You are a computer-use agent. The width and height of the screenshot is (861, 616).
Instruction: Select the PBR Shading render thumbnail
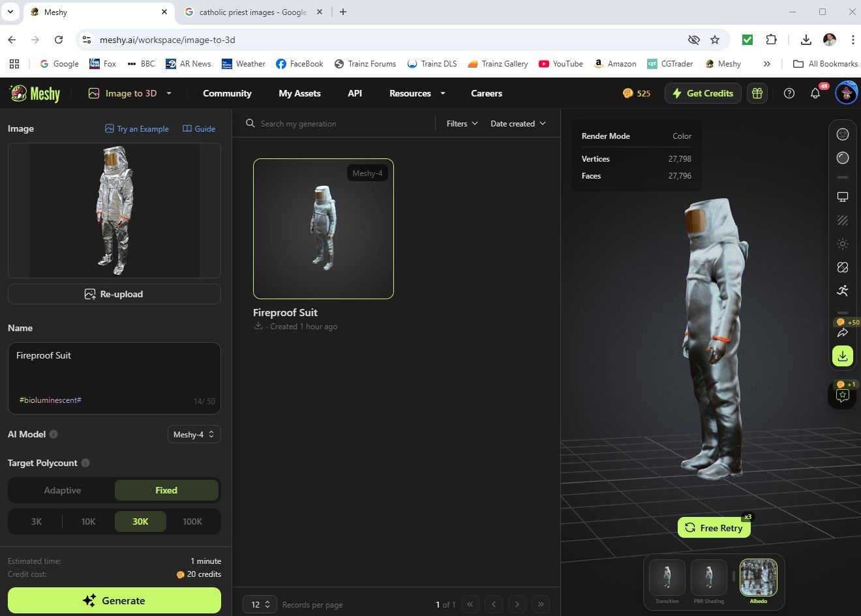[708, 578]
